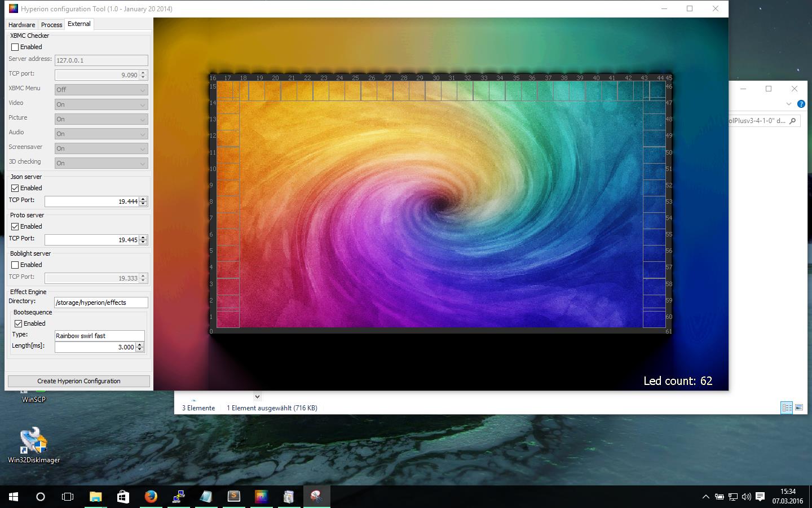Switch to the Process tab
The height and width of the screenshot is (508, 812).
tap(51, 25)
